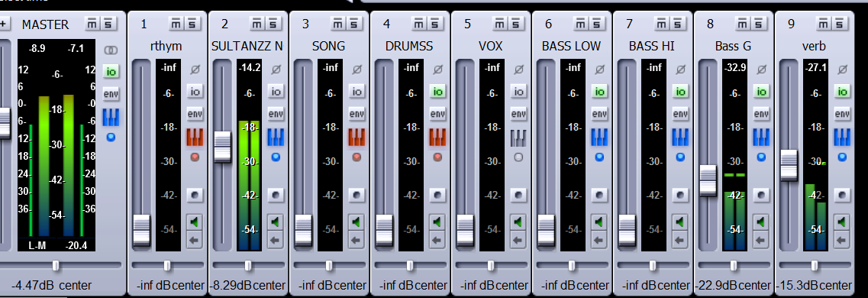The height and width of the screenshot is (298, 868).
Task: Mute track 1 rthym
Action: tap(176, 24)
